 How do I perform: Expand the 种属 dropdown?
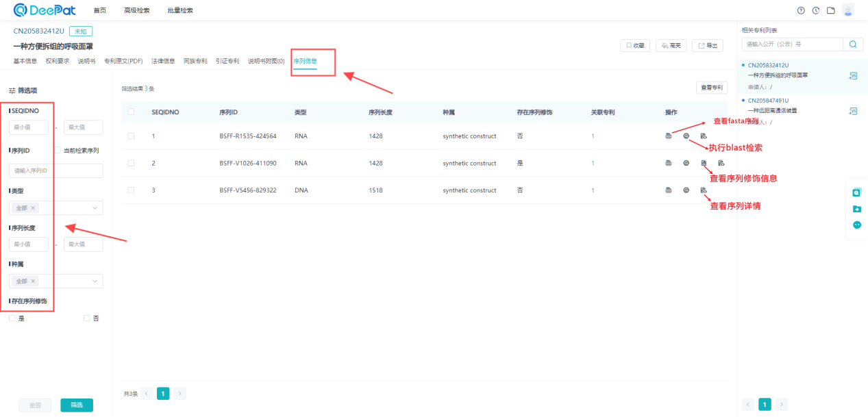(56, 281)
